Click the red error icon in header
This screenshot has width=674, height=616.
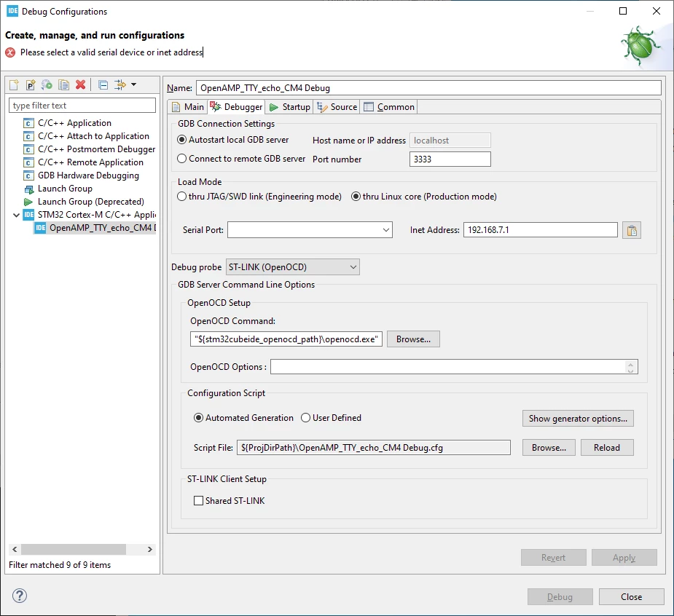[x=10, y=52]
